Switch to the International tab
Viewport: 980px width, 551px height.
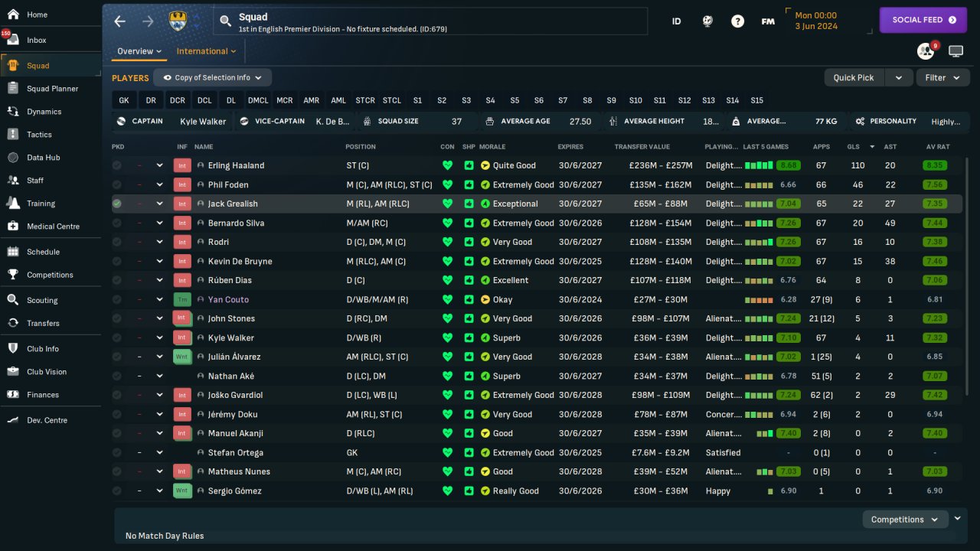point(207,51)
